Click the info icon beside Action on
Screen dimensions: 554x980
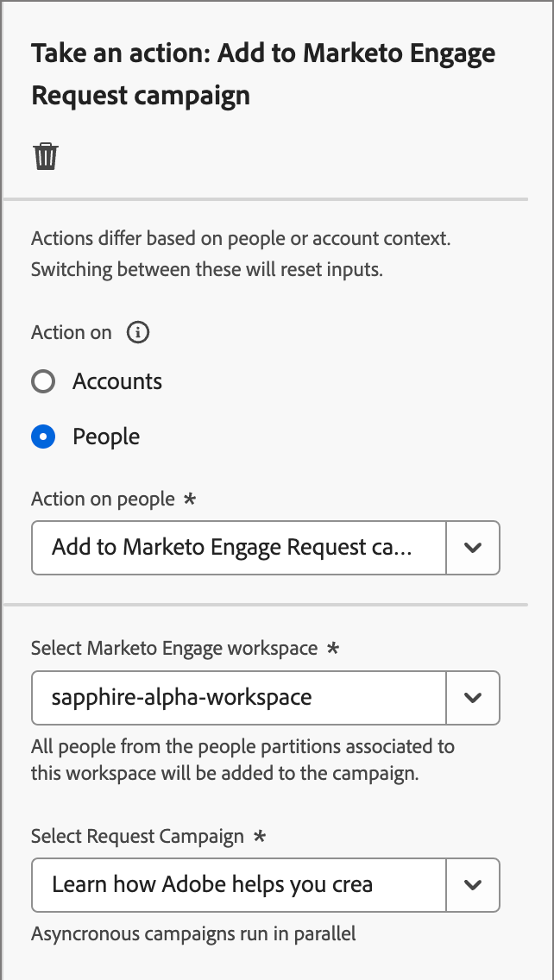pyautogui.click(x=138, y=333)
